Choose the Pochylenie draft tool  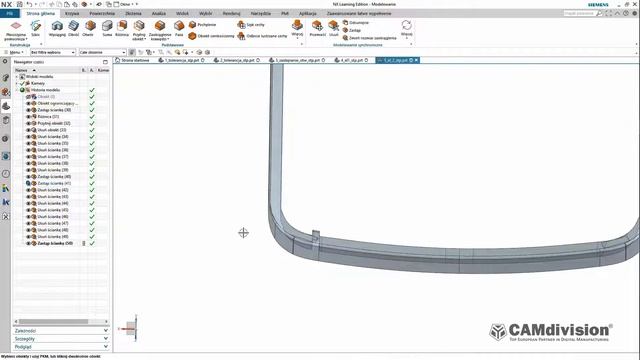click(202, 25)
